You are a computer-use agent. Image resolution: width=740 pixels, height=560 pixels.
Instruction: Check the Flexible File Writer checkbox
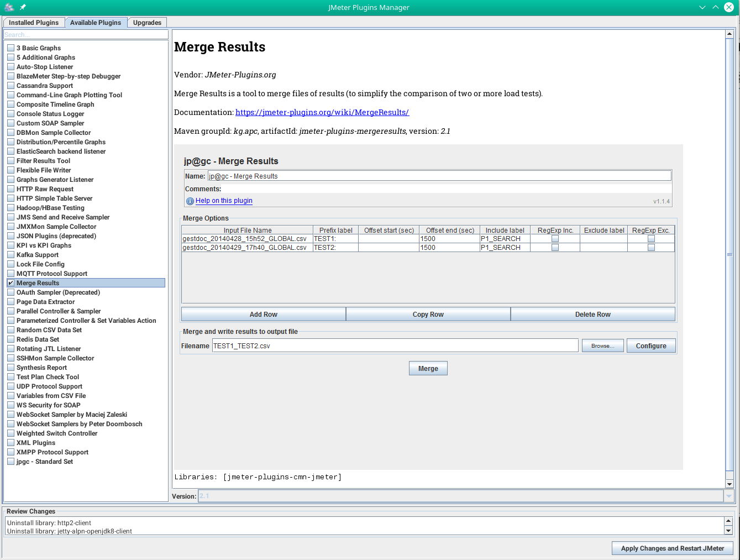pos(11,170)
